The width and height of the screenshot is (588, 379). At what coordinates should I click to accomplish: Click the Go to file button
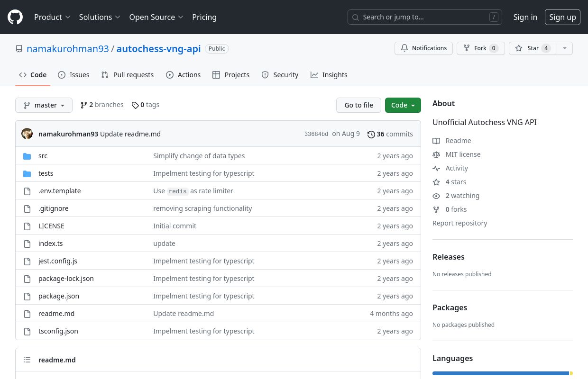358,105
